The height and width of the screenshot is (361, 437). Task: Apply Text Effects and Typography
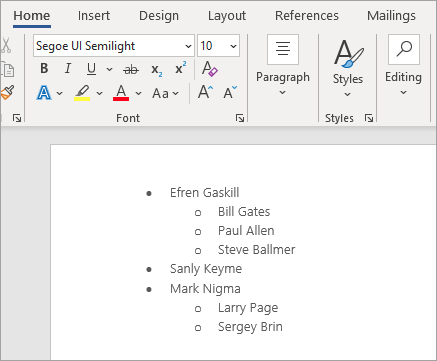44,93
